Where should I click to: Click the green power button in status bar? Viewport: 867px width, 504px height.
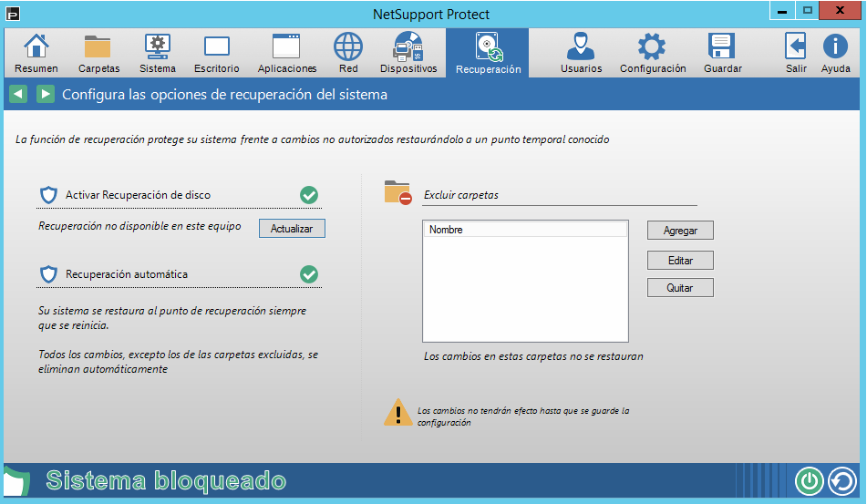[x=809, y=481]
